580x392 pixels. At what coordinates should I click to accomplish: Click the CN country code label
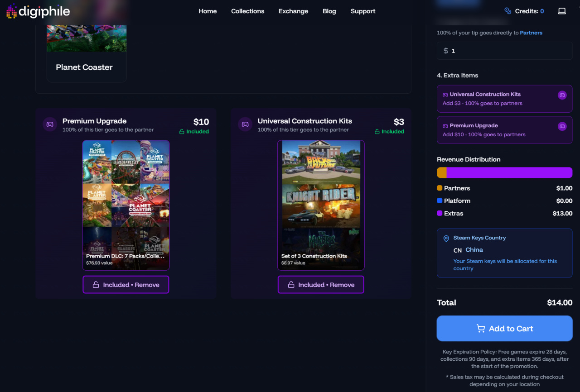(x=458, y=250)
